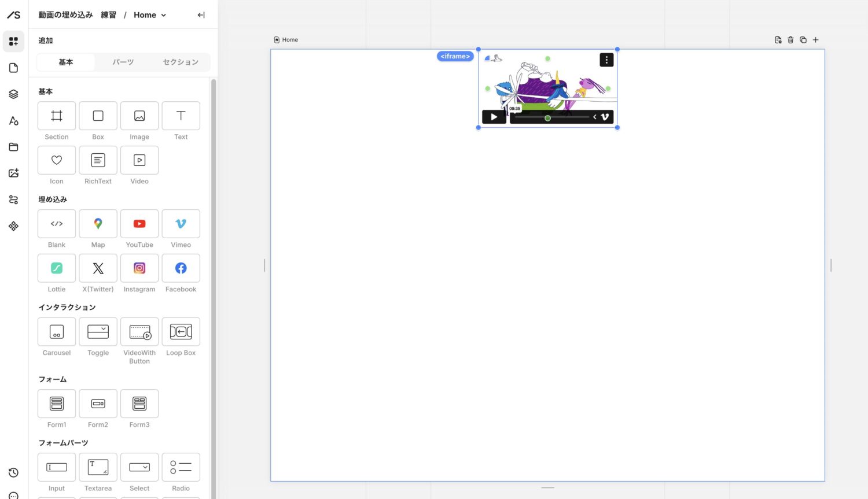Open the Home page dropdown

point(150,15)
